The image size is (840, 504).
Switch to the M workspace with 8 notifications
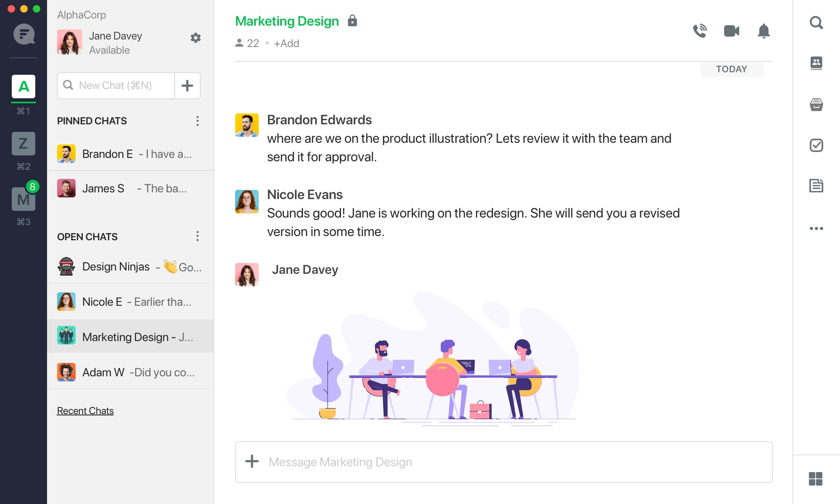24,199
